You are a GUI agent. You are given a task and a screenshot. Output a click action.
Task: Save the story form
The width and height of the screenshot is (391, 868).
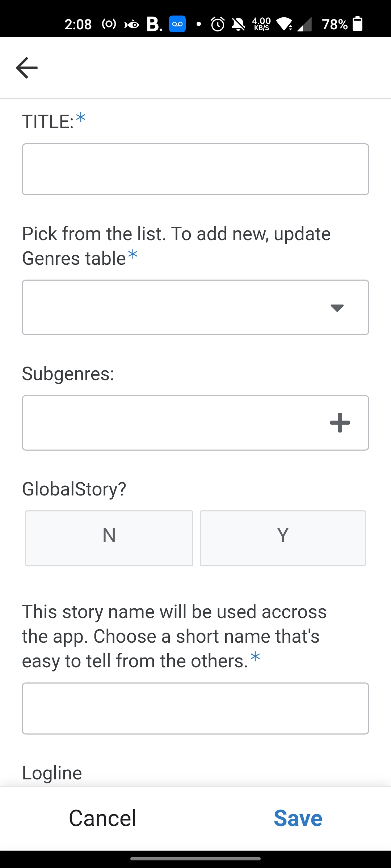pos(298,818)
